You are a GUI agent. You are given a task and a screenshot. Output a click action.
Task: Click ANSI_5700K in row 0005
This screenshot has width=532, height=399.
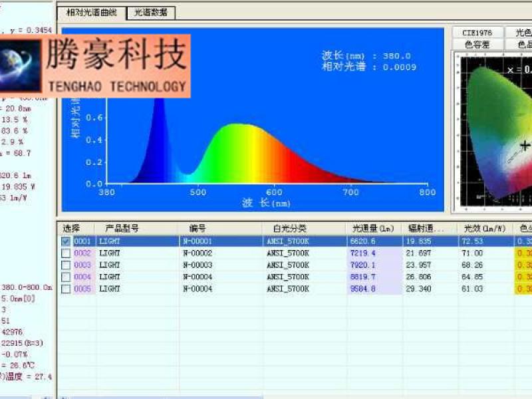(288, 289)
